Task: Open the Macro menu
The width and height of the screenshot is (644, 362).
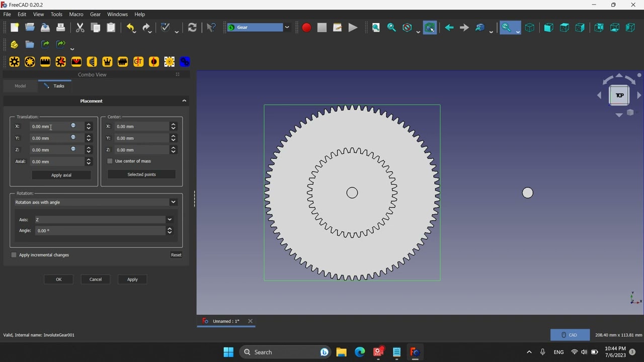Action: [76, 14]
